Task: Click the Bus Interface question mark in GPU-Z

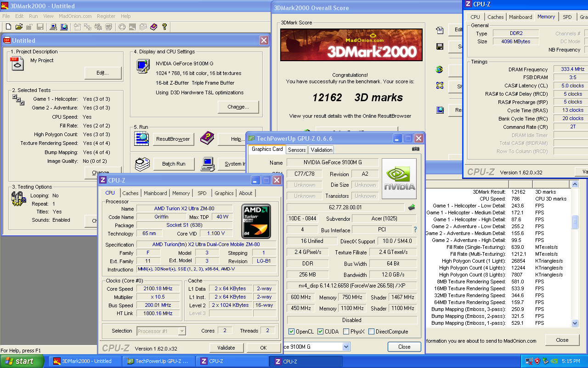Action: pos(415,230)
